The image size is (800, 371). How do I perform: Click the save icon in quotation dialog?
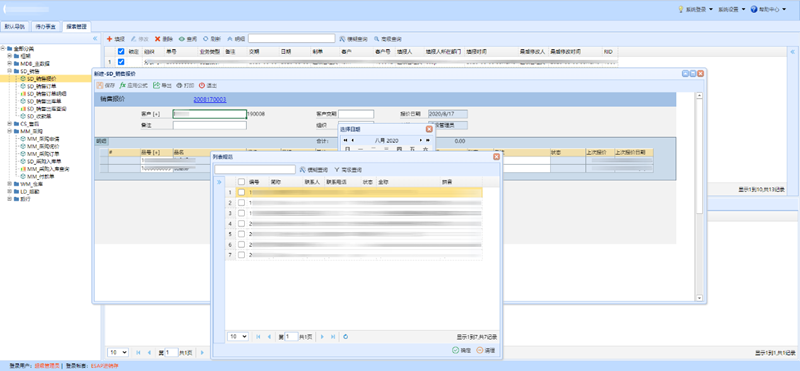[x=100, y=86]
